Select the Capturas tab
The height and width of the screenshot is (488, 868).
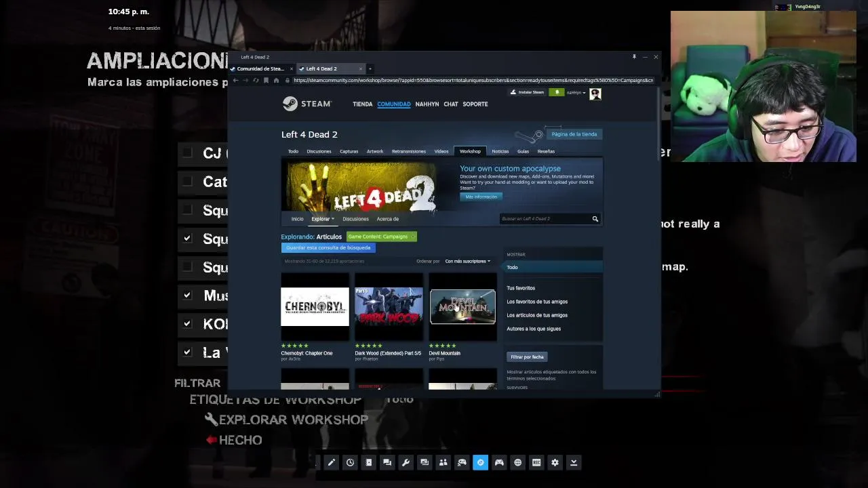coord(349,151)
